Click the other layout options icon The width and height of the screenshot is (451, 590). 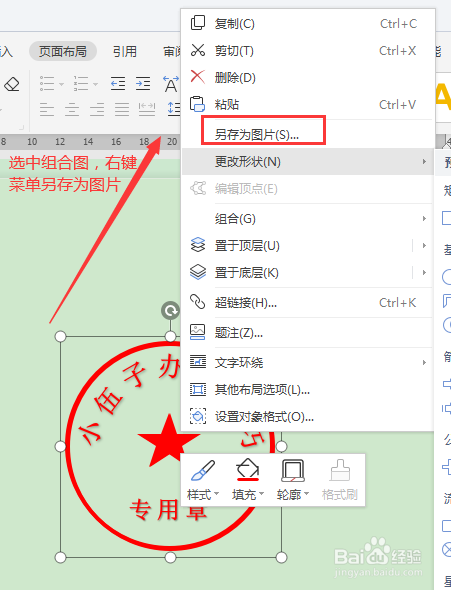(198, 389)
